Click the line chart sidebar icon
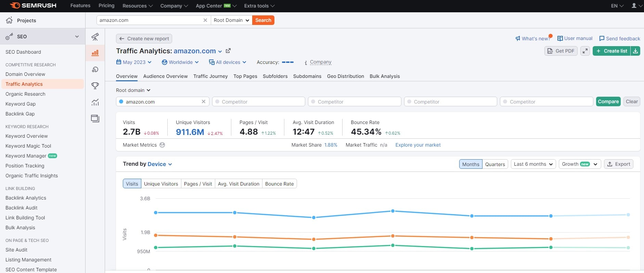The image size is (644, 273). (x=95, y=102)
